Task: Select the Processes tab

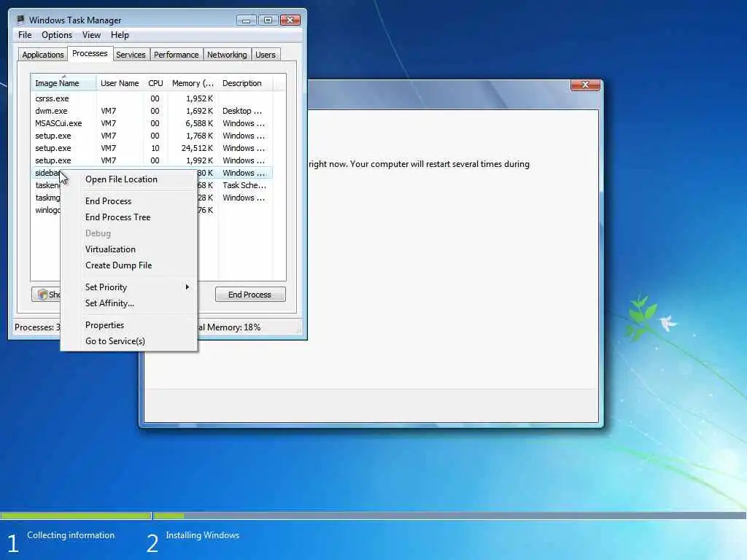Action: tap(90, 53)
